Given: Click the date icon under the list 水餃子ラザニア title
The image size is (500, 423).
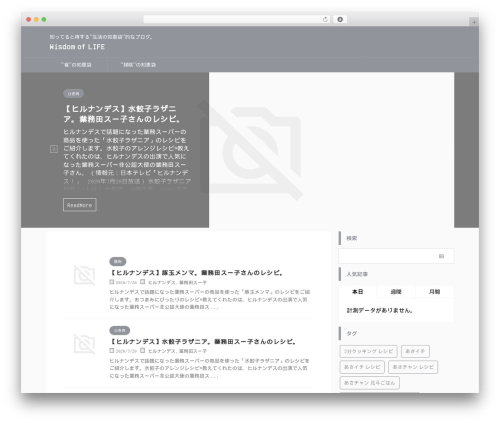Looking at the screenshot, I should [x=112, y=351].
